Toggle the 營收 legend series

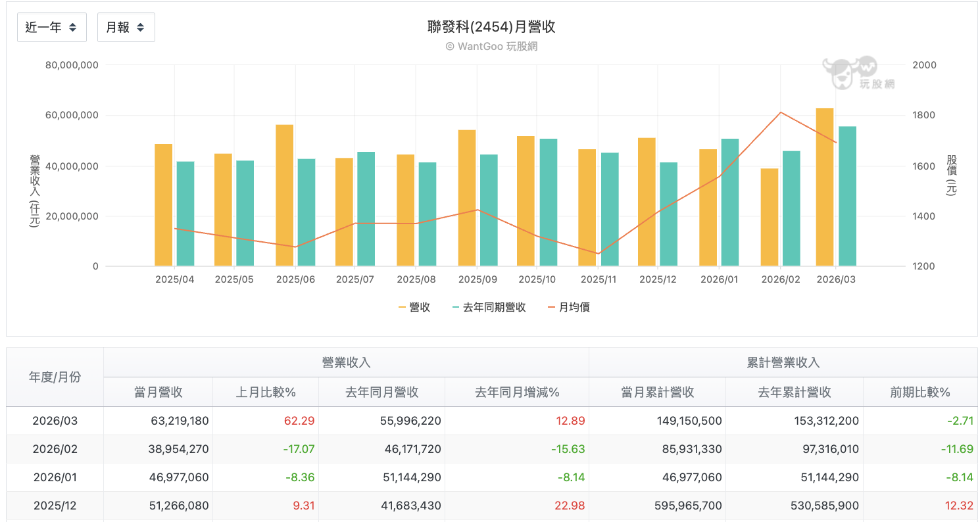414,307
